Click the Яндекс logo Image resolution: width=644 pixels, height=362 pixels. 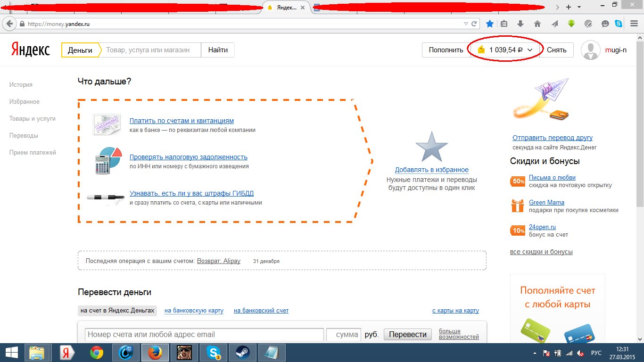[30, 50]
